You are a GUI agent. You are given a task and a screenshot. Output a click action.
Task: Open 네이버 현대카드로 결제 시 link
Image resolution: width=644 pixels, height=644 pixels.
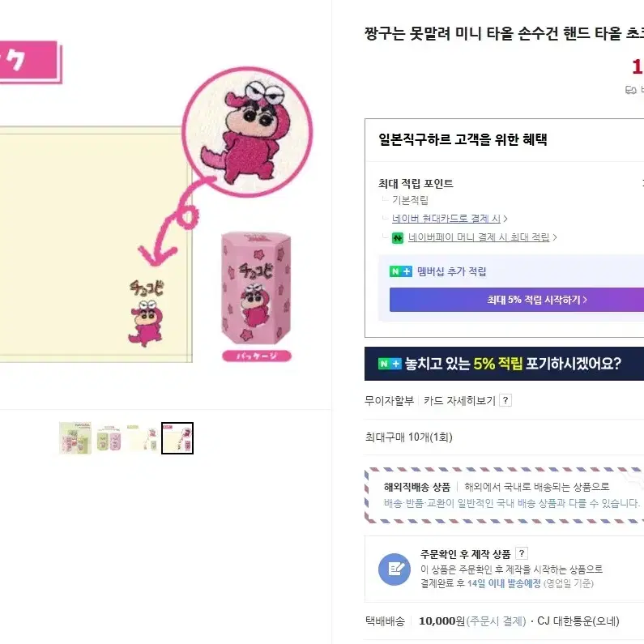446,219
